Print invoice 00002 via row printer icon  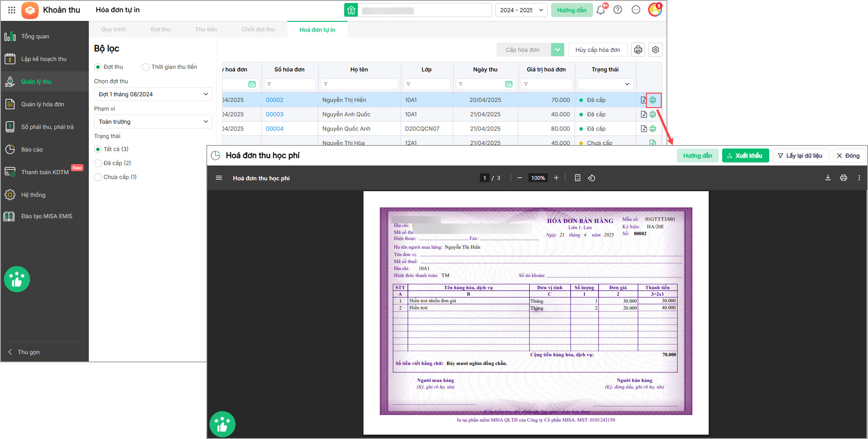653,100
